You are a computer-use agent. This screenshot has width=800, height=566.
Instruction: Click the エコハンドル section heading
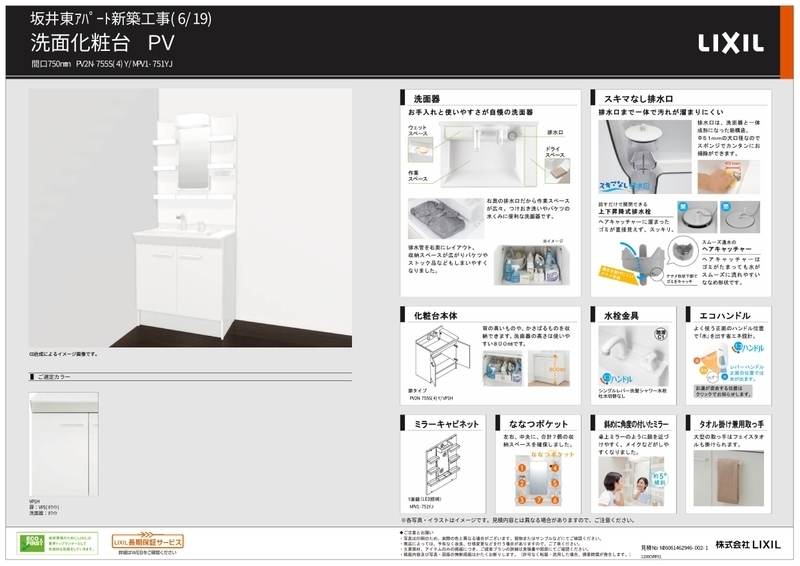point(724,315)
